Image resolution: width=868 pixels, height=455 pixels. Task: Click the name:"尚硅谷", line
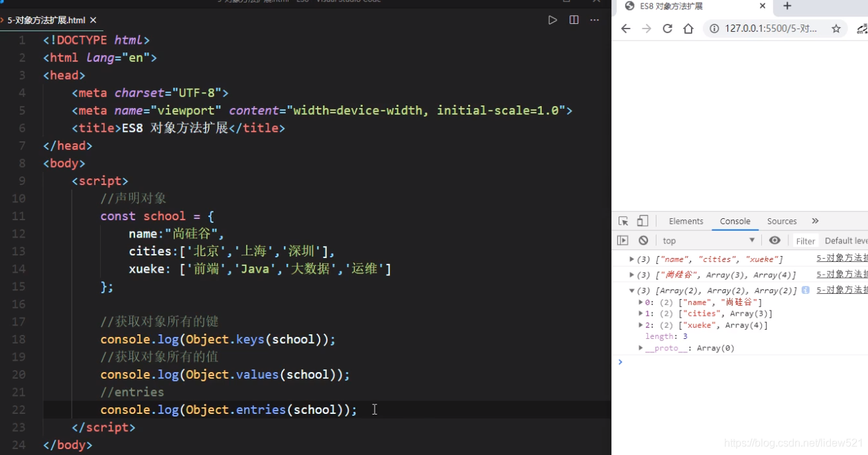177,233
